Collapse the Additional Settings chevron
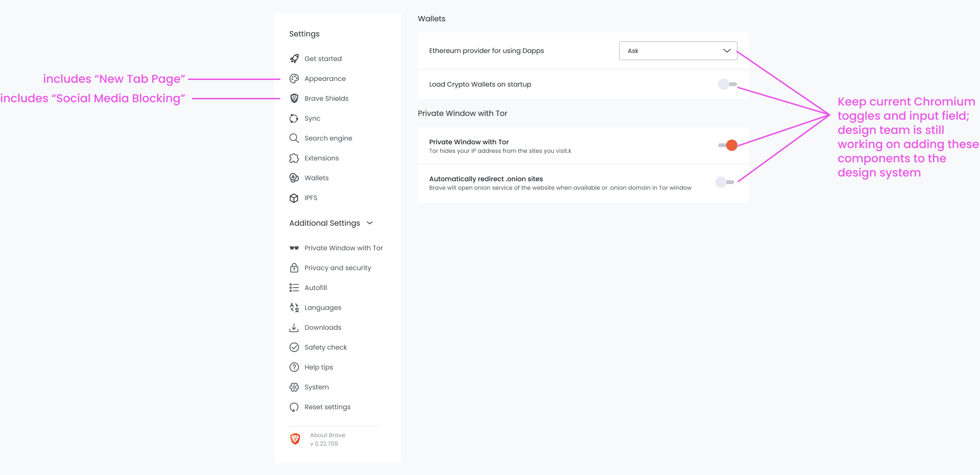The width and height of the screenshot is (980, 475). coord(370,223)
